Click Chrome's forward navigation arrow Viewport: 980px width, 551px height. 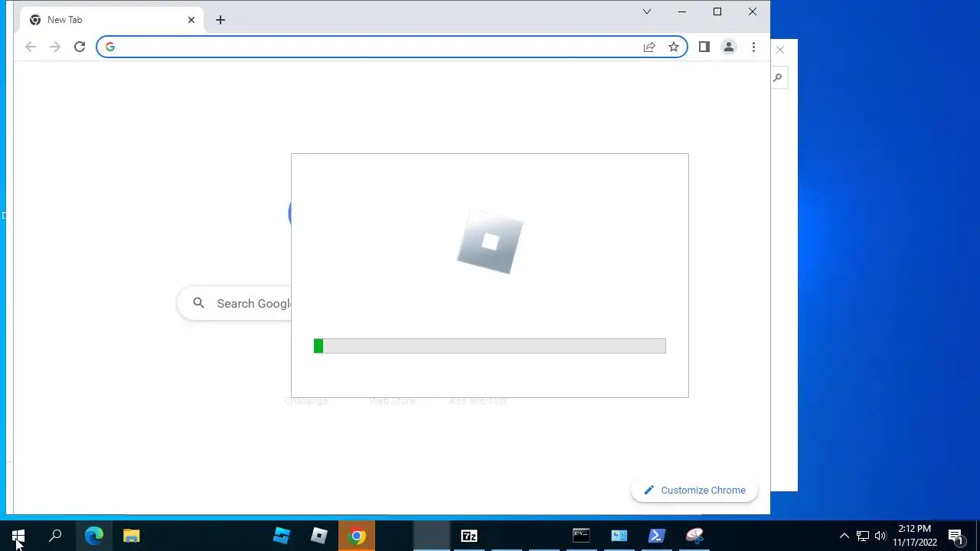[x=54, y=47]
